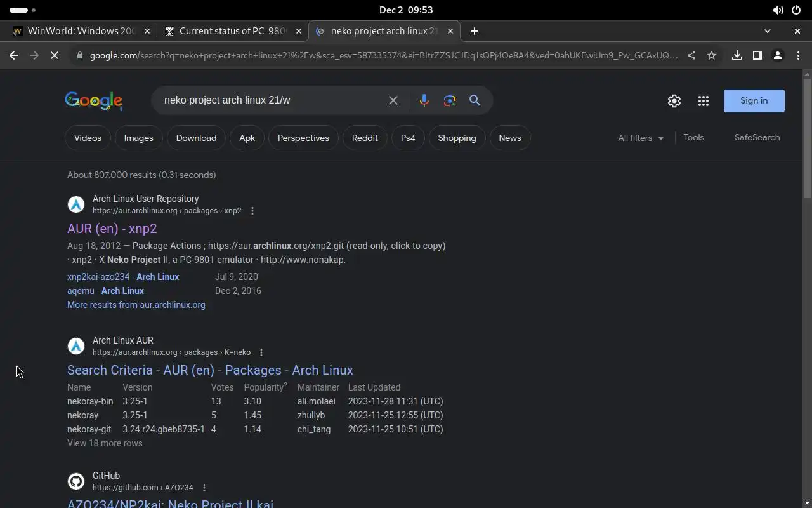Screen dimensions: 812x508
Task: Select nekoray-git table cell
Action: point(89,429)
